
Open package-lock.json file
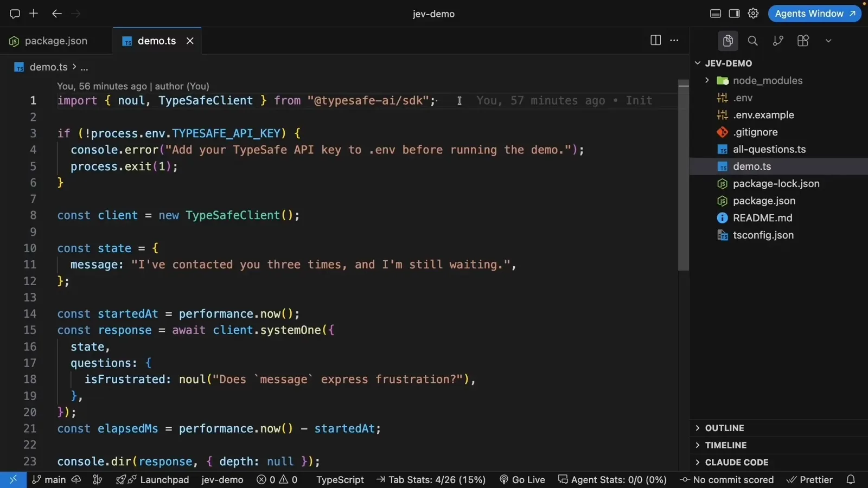778,183
